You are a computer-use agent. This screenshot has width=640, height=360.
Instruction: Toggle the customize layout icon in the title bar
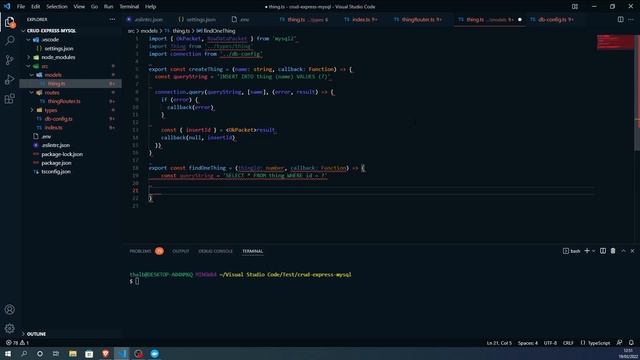(x=575, y=7)
